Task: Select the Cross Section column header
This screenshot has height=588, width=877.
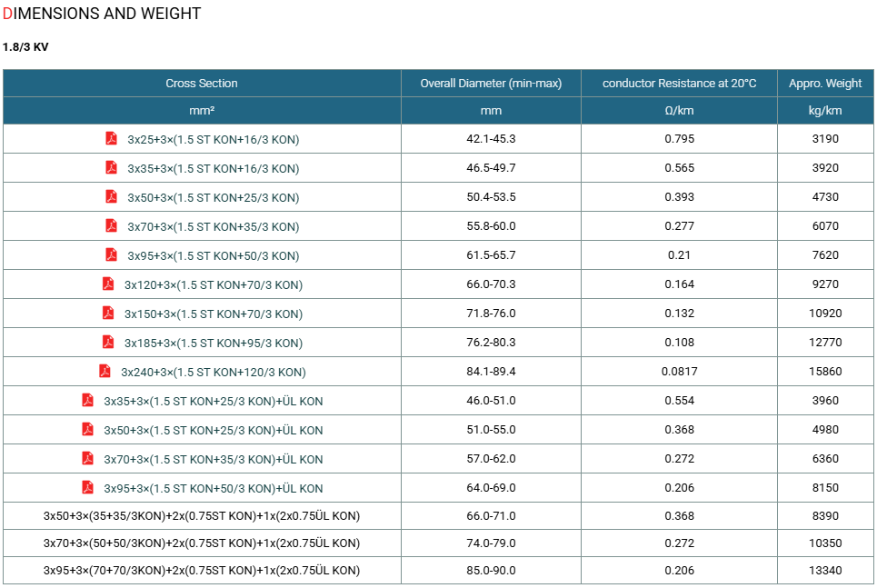Action: (x=202, y=84)
